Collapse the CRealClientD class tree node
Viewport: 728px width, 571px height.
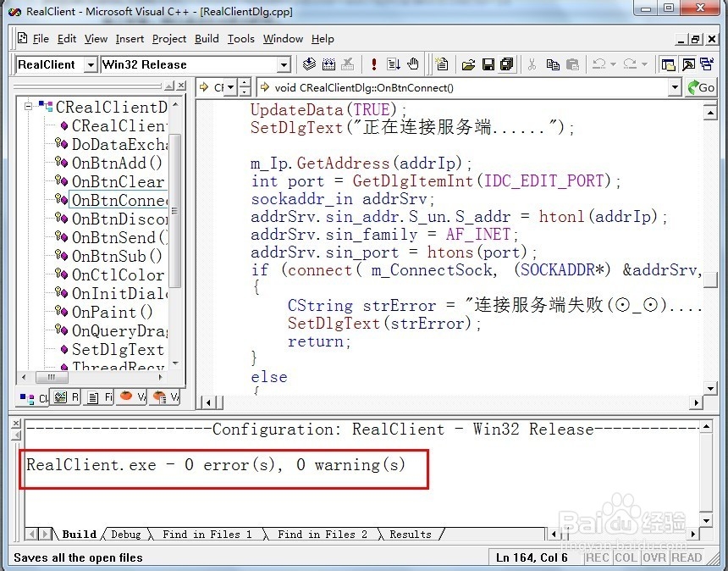pos(29,107)
